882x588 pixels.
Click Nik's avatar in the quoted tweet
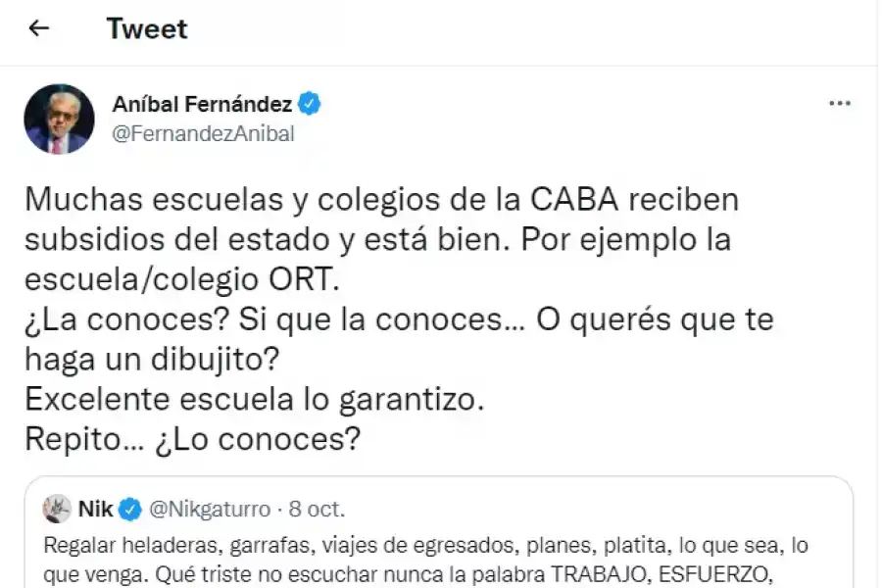coord(56,507)
